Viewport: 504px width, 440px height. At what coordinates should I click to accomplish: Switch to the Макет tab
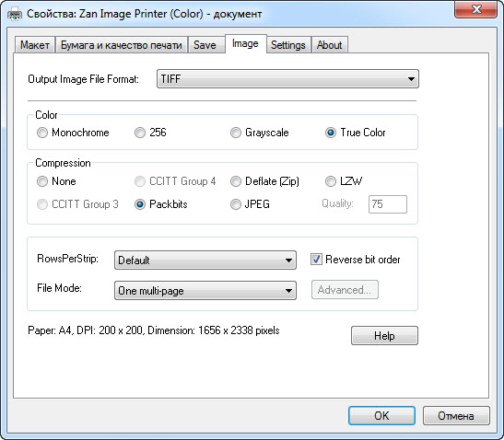(x=35, y=45)
